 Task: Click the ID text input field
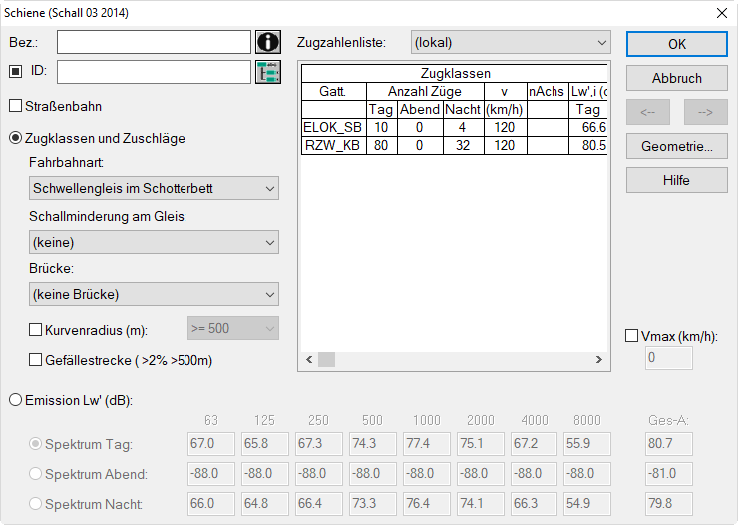(x=154, y=72)
